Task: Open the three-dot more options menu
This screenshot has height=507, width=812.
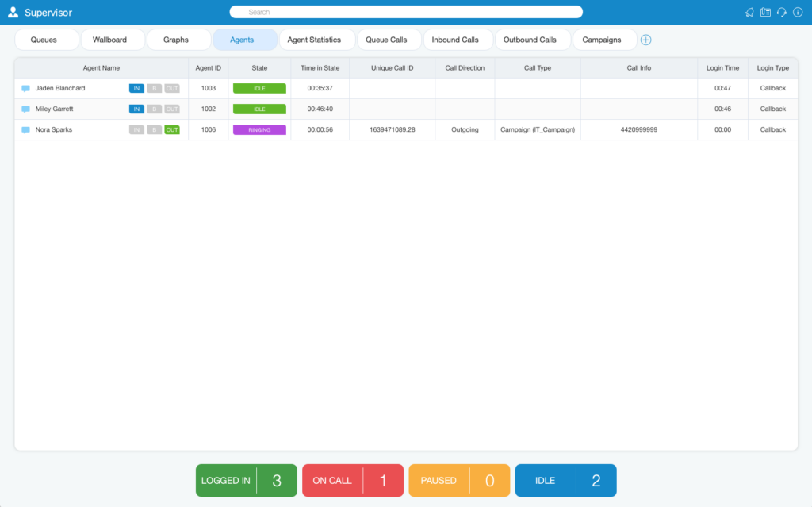Action: (x=798, y=13)
